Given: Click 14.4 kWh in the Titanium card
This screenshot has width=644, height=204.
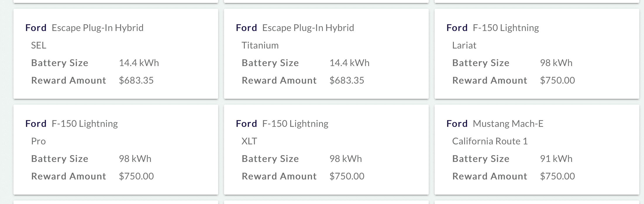Looking at the screenshot, I should tap(349, 63).
